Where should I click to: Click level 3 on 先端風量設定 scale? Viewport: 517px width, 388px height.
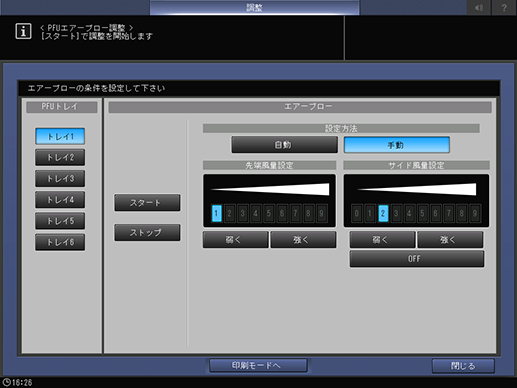tap(243, 213)
